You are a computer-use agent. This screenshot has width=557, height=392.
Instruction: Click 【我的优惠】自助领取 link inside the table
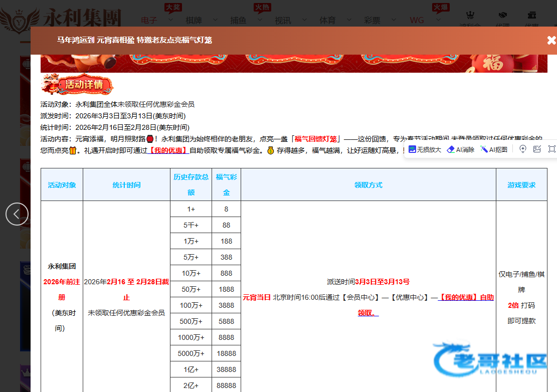(x=466, y=297)
